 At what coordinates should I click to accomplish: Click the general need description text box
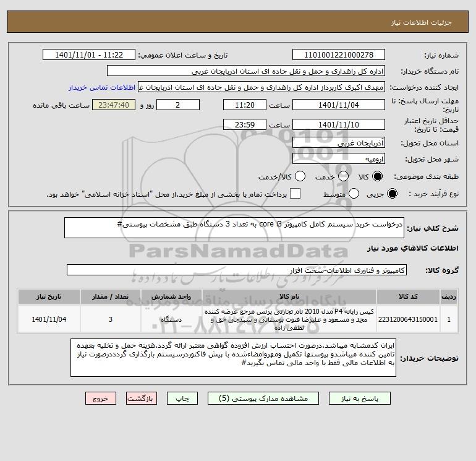[234, 228]
